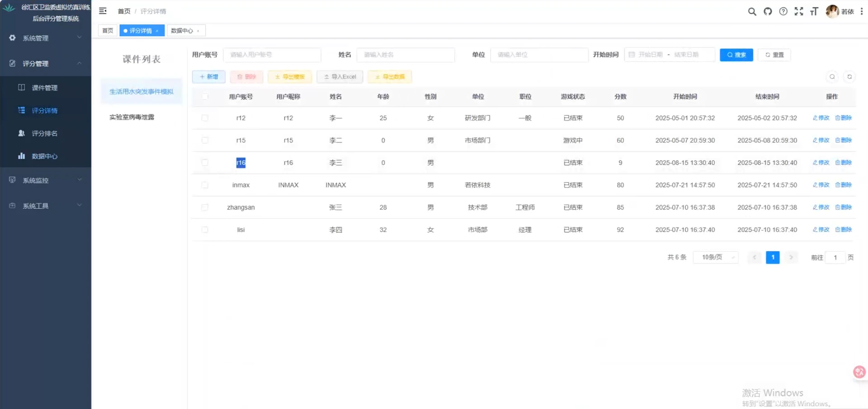
Task: Click 删除 for the lisi row
Action: tap(843, 230)
